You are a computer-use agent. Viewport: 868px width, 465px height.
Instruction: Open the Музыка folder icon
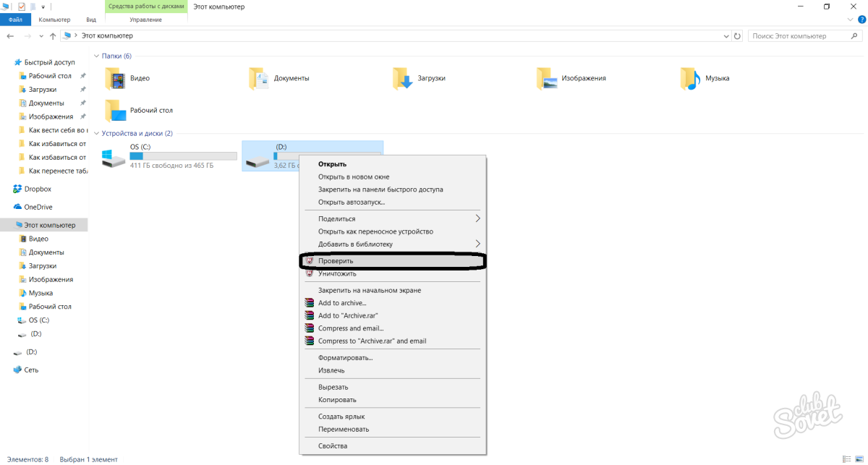click(690, 78)
